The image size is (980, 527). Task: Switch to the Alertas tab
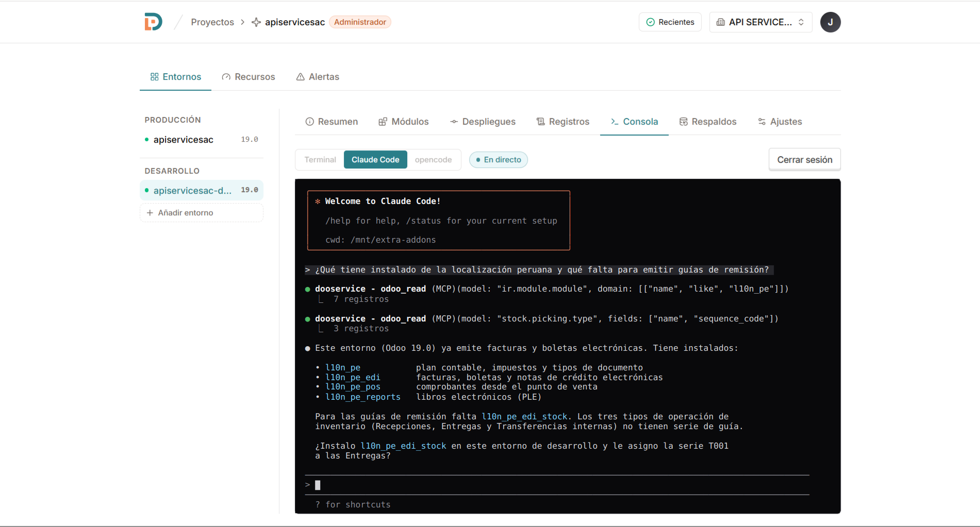click(318, 77)
